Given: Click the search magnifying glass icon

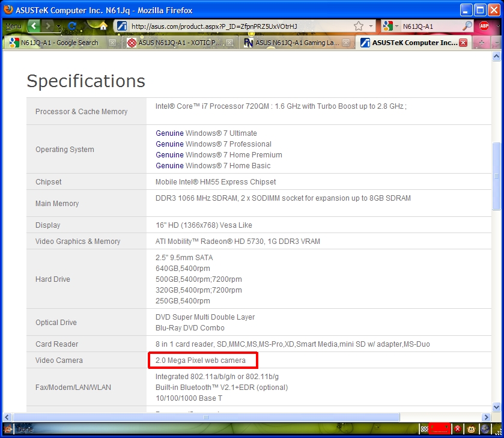Looking at the screenshot, I should [x=467, y=26].
